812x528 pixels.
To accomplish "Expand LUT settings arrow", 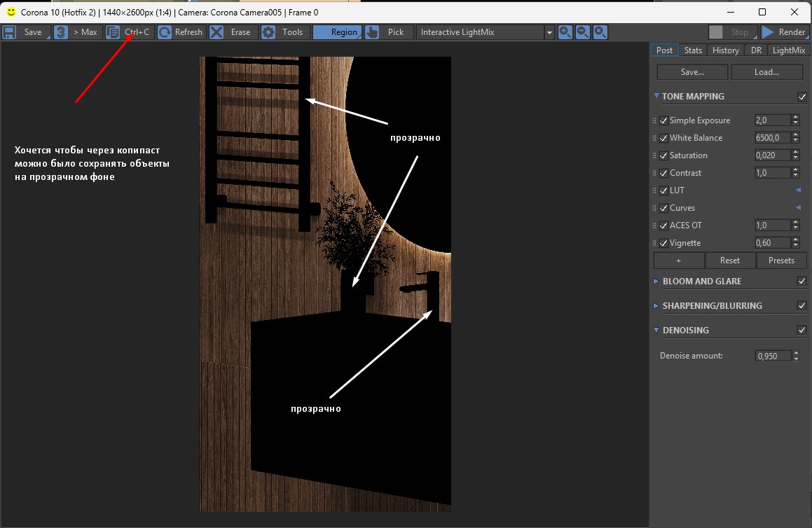I will click(798, 190).
